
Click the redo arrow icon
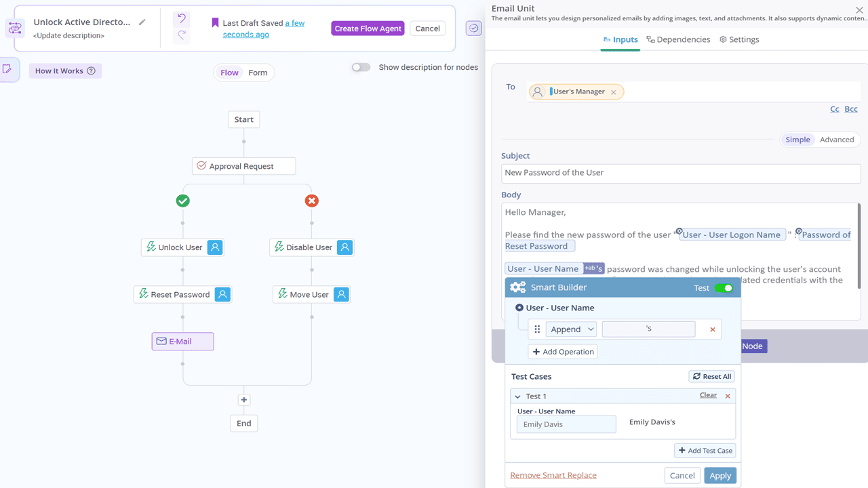180,34
